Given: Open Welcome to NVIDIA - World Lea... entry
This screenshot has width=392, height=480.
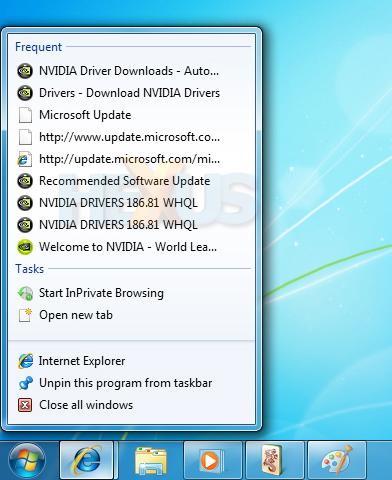Looking at the screenshot, I should tap(131, 247).
